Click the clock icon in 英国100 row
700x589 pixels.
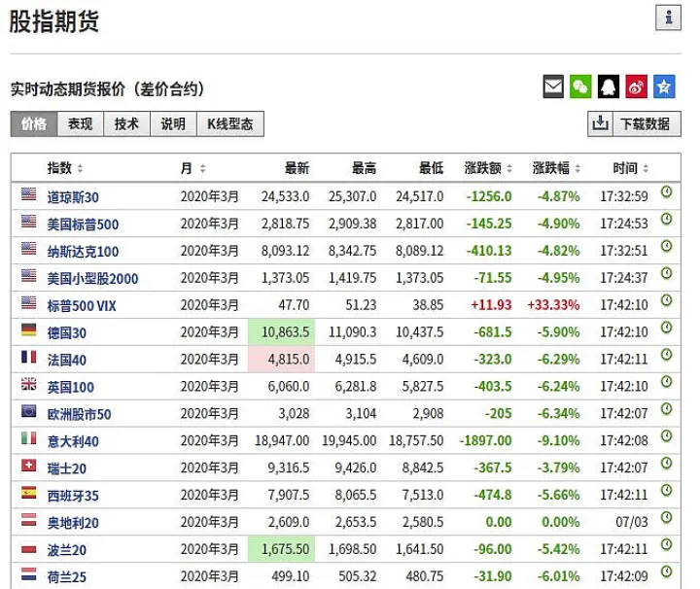pos(667,382)
